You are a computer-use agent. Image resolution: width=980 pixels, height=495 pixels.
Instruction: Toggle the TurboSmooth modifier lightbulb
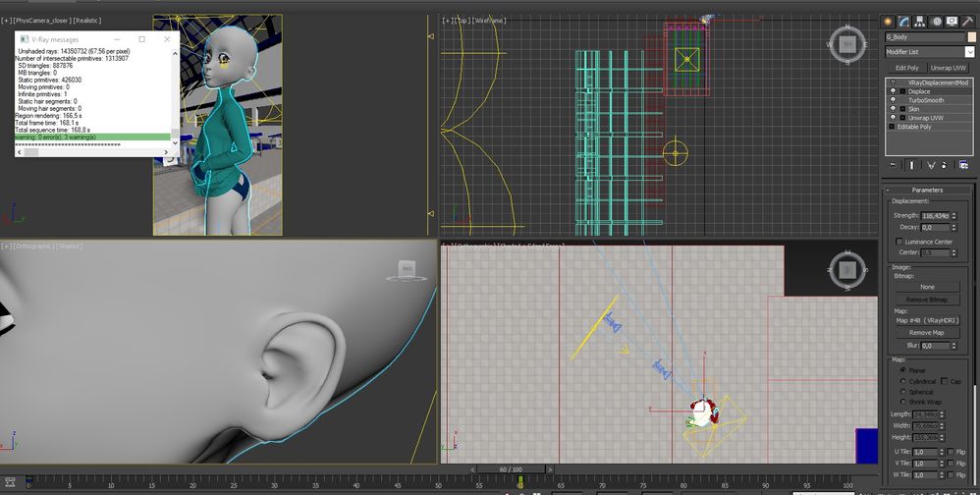893,100
